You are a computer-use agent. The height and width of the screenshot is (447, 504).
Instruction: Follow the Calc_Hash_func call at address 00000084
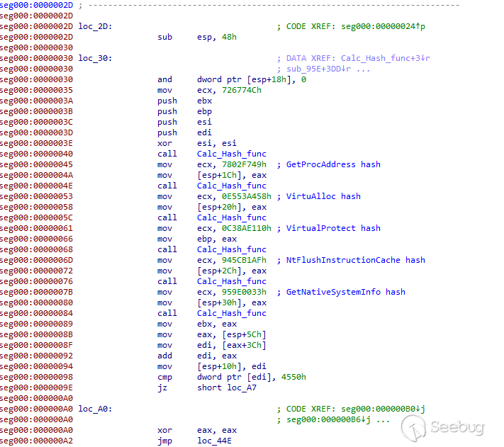(231, 313)
